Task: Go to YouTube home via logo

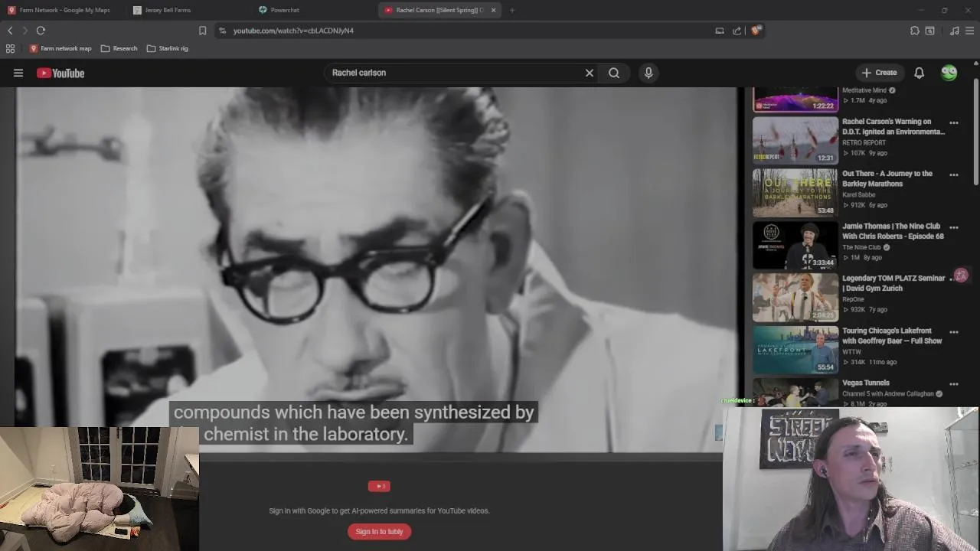Action: [x=60, y=73]
